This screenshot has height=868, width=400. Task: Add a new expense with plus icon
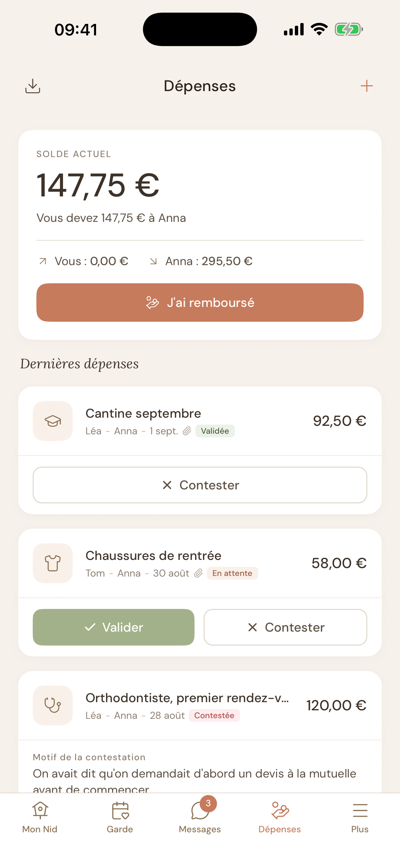tap(367, 86)
